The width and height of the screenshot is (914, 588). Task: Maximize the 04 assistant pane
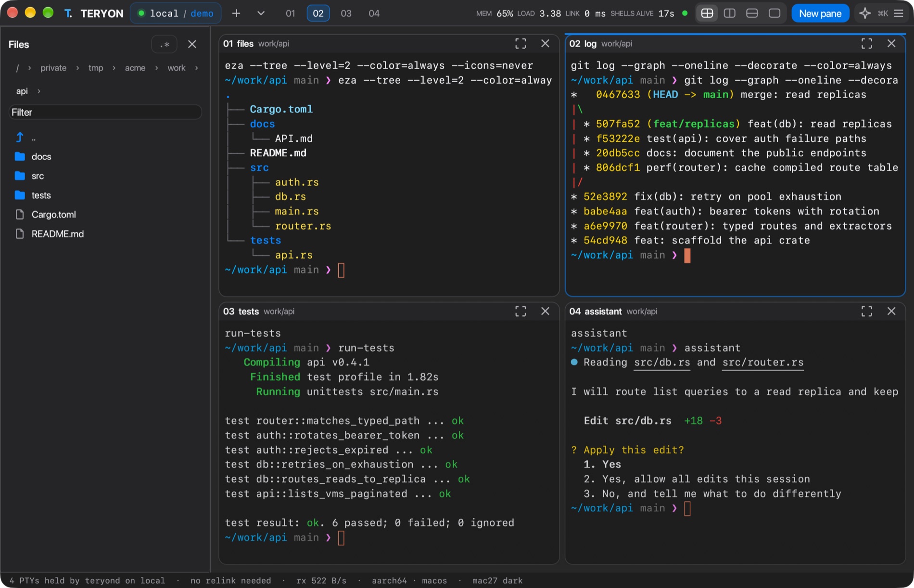(867, 312)
